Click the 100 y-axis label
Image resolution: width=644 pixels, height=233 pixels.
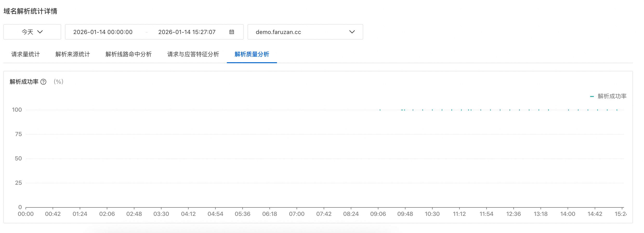[17, 110]
